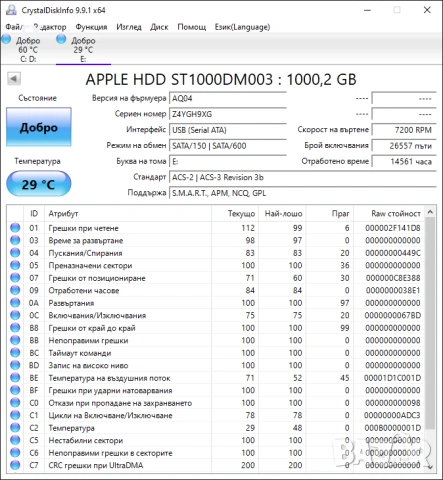Click status circle for attribute 04 row

click(15, 253)
